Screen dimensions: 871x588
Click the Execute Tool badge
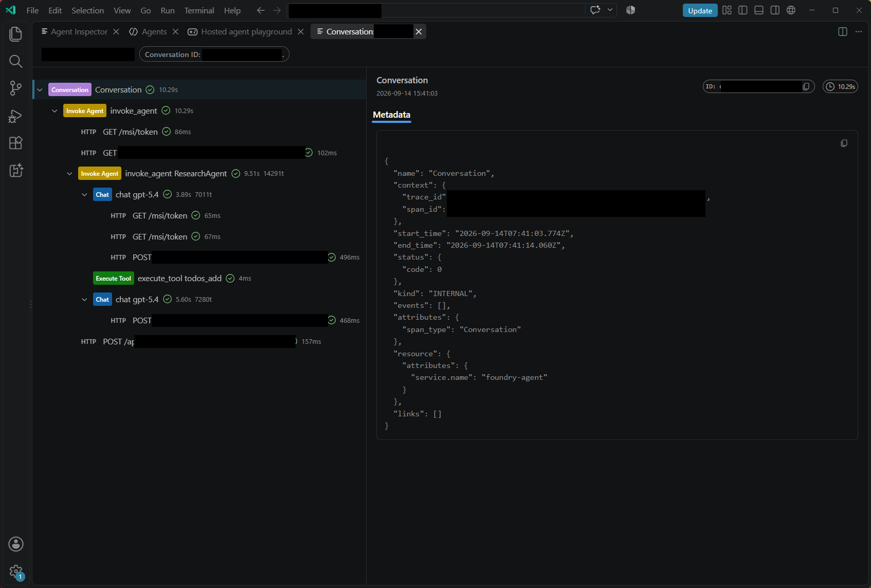pos(113,279)
